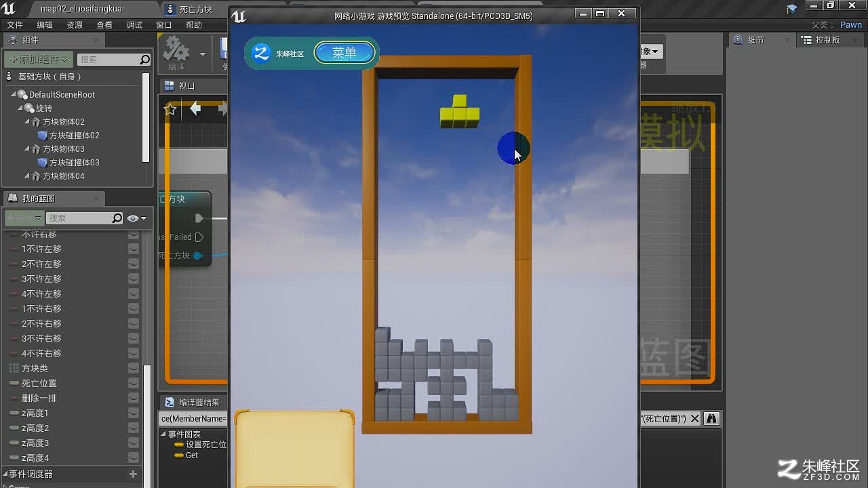The height and width of the screenshot is (488, 868).
Task: Select the z高度2 variable
Action: [35, 428]
